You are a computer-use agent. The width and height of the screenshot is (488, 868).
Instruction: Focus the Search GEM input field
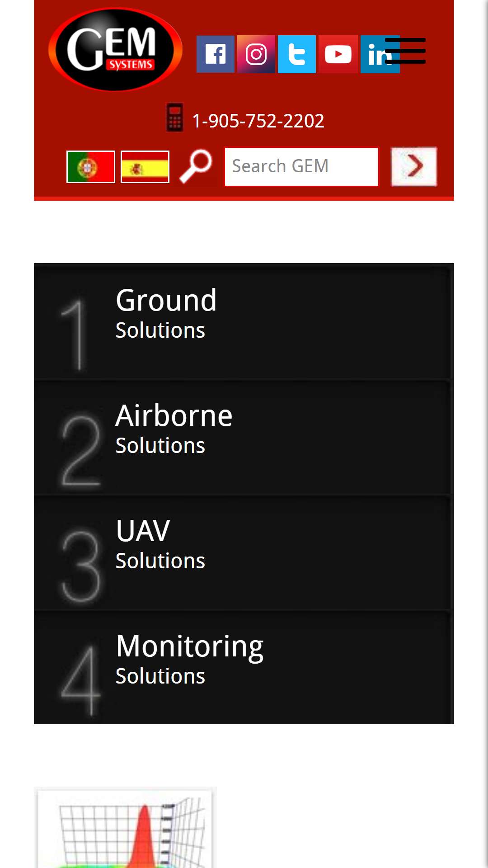pos(301,167)
